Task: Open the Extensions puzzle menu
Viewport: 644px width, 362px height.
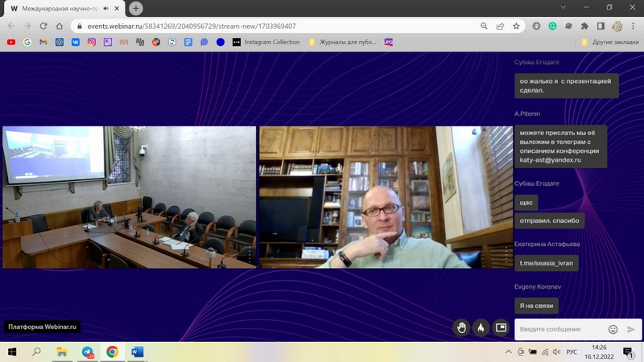Action: coord(584,26)
